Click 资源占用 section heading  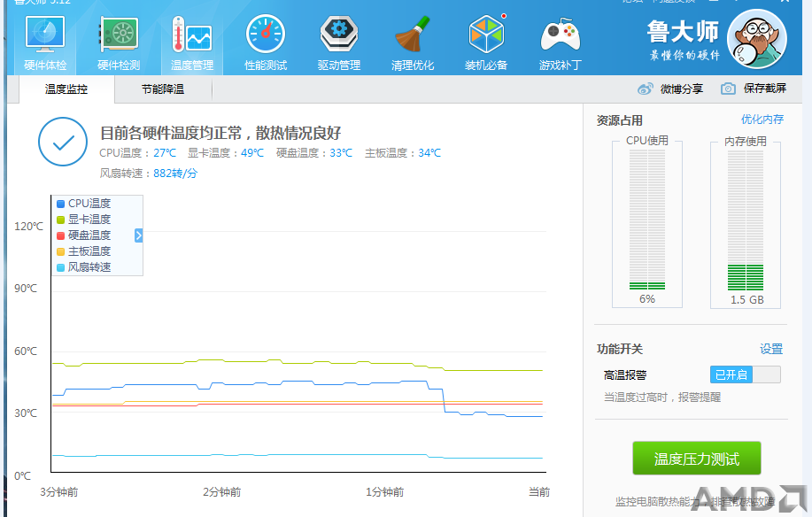coord(619,120)
